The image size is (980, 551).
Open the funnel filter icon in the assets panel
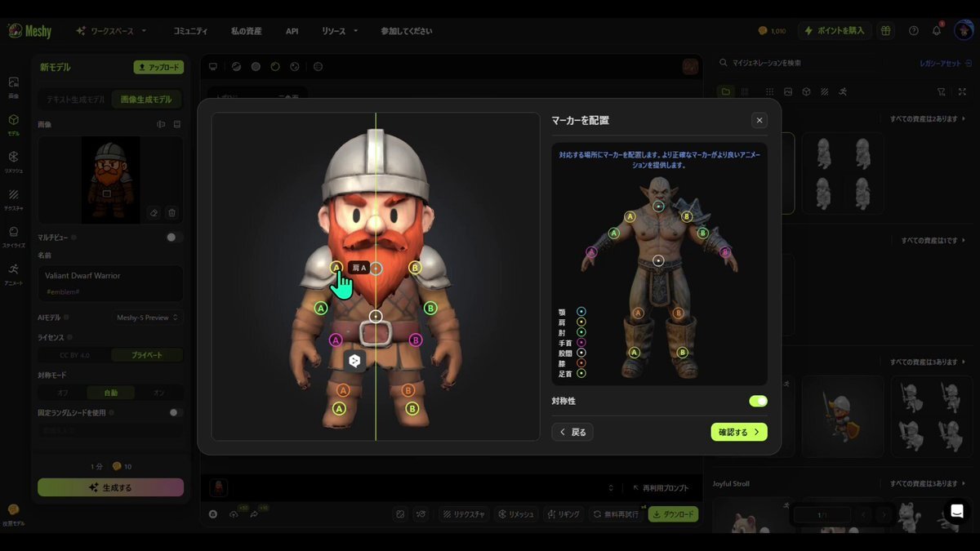point(942,91)
